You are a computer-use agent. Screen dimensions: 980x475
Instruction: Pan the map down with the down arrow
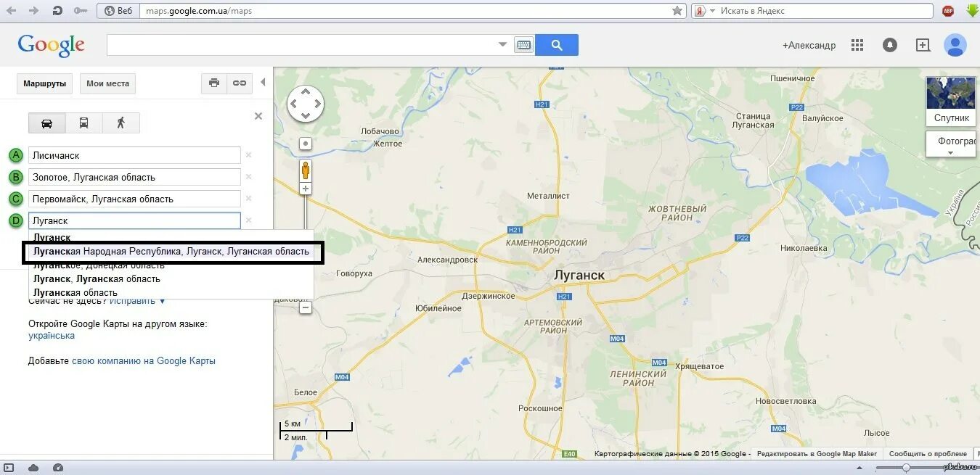pos(306,116)
